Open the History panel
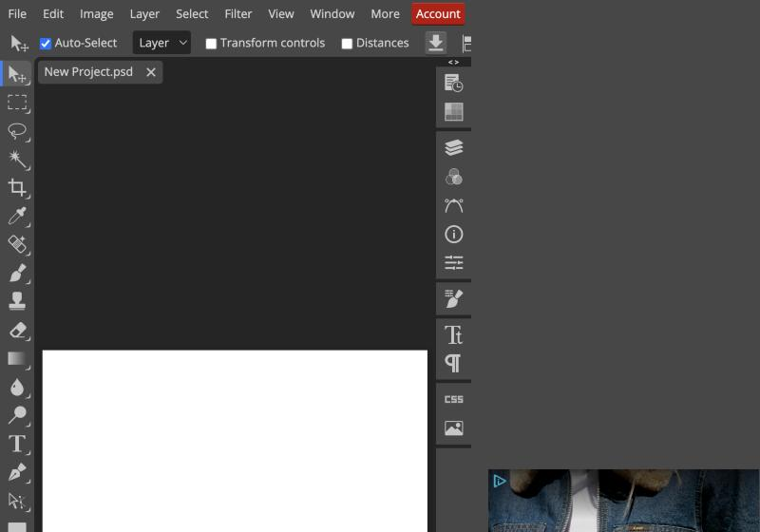760x532 pixels. (x=454, y=83)
